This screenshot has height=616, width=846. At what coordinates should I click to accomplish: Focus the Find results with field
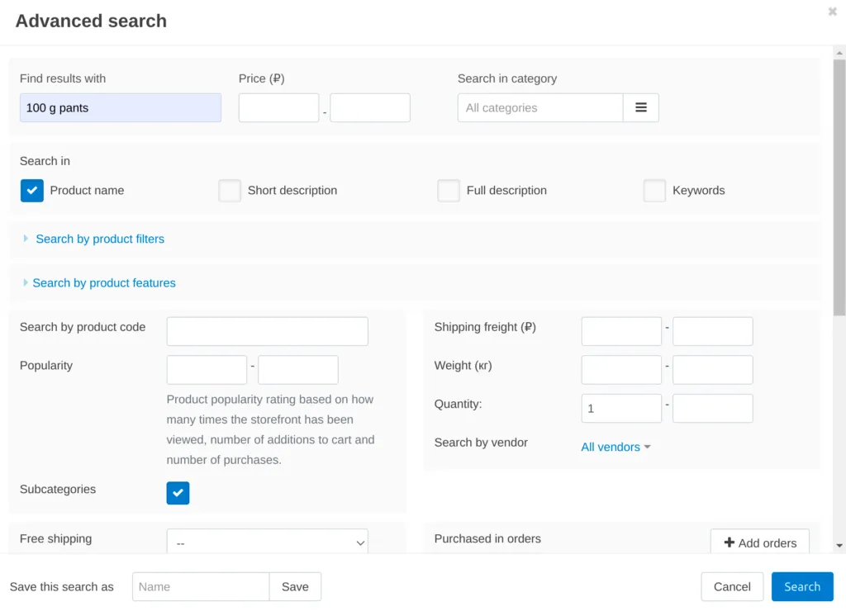tap(121, 107)
